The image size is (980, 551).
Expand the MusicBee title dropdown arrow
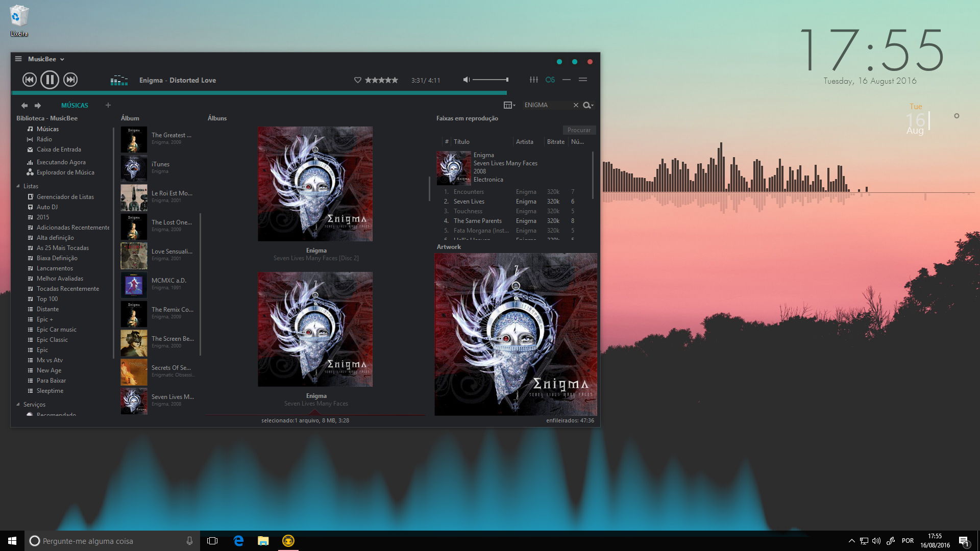pyautogui.click(x=62, y=59)
